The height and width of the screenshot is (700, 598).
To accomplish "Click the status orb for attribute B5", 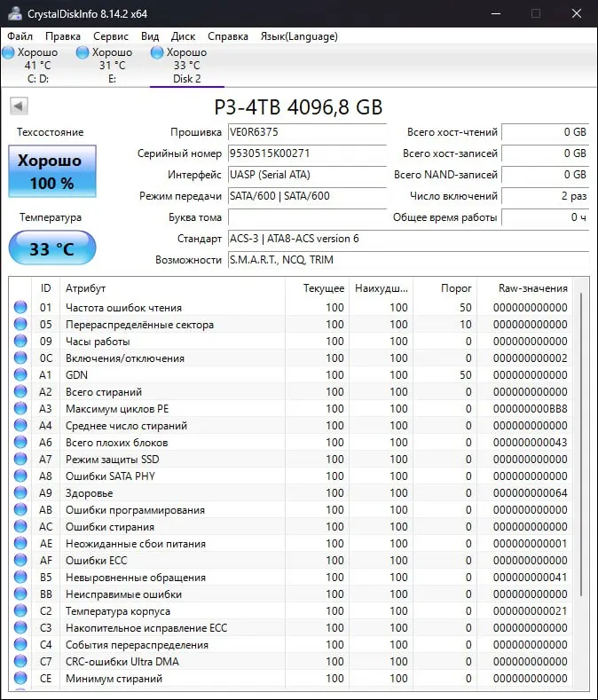I will click(20, 577).
